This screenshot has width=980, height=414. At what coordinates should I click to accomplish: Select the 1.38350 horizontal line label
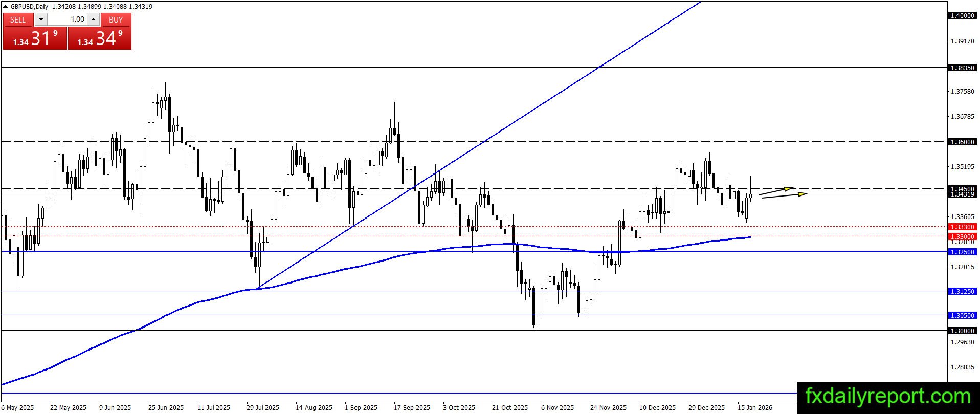pyautogui.click(x=963, y=68)
